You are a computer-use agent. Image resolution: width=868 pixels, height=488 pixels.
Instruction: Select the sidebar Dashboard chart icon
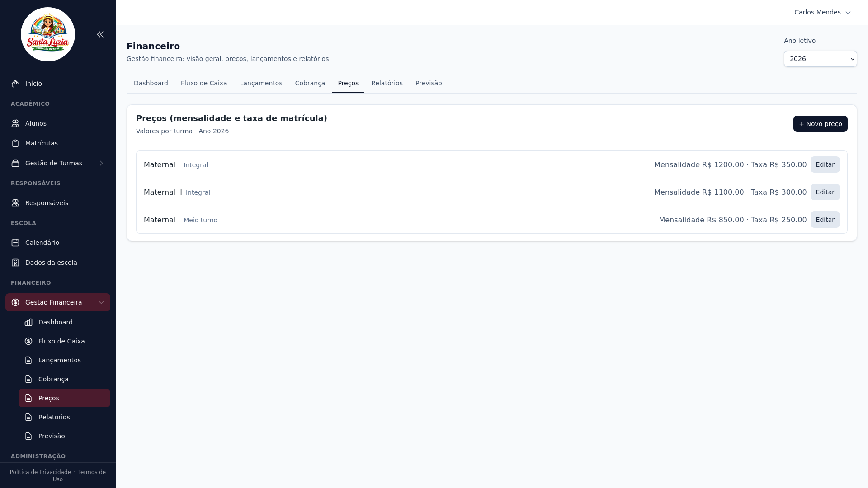click(x=28, y=322)
